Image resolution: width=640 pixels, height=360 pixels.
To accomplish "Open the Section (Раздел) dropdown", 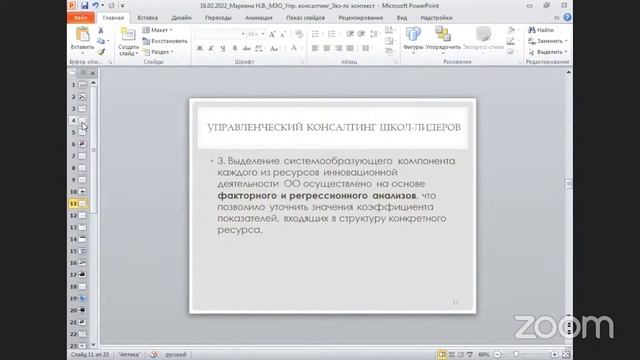I will [158, 52].
